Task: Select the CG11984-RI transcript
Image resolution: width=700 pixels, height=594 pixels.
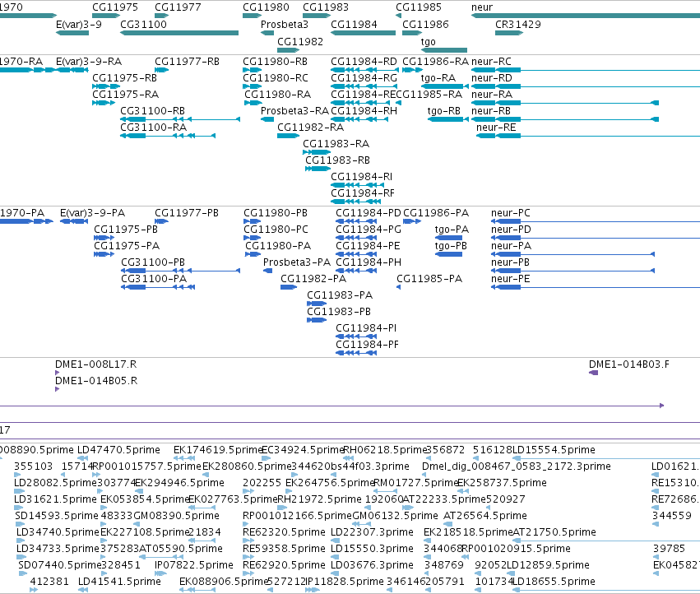Action: click(x=356, y=185)
